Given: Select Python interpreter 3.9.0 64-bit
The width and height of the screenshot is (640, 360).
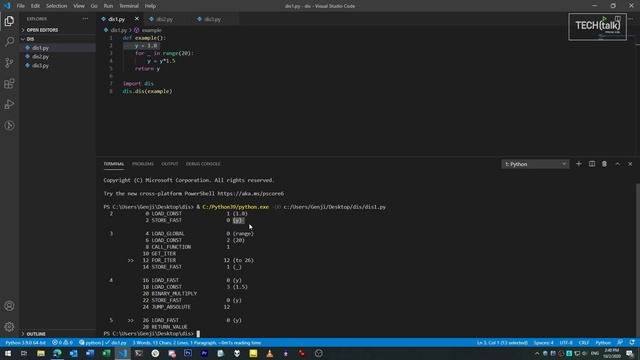Looking at the screenshot, I should [25, 342].
